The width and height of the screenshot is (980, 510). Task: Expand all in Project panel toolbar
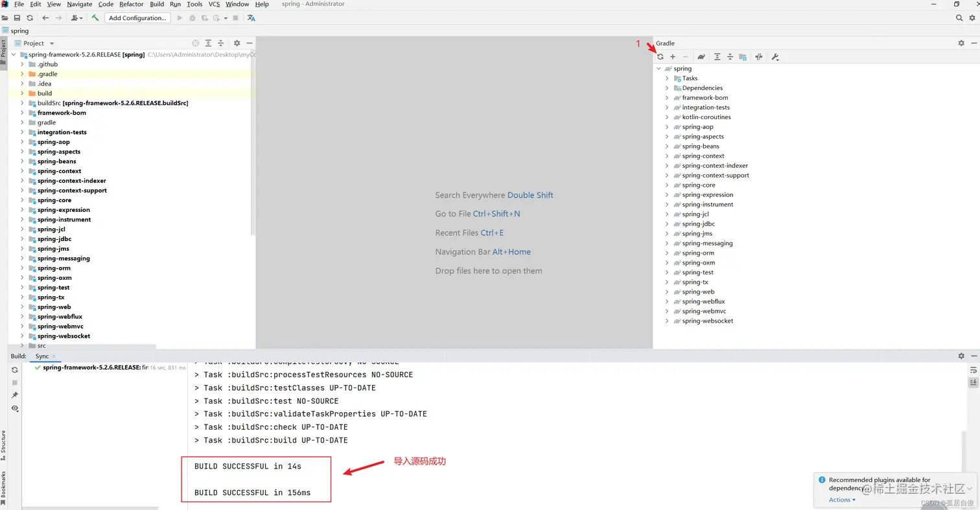[208, 43]
